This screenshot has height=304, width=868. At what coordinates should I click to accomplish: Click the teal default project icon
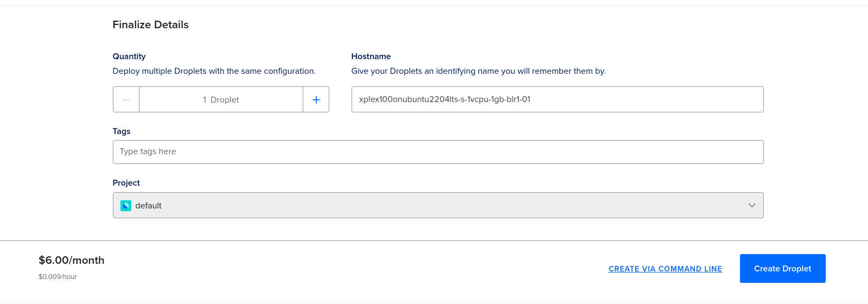(x=126, y=206)
